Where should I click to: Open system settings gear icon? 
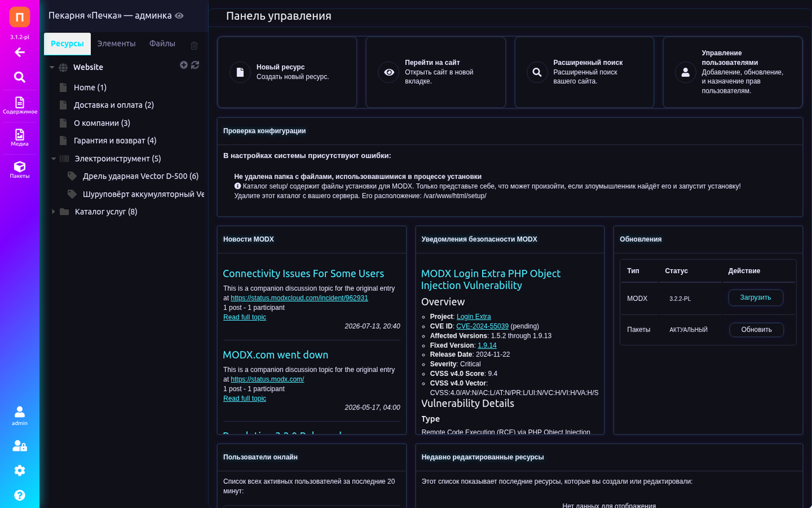click(20, 471)
